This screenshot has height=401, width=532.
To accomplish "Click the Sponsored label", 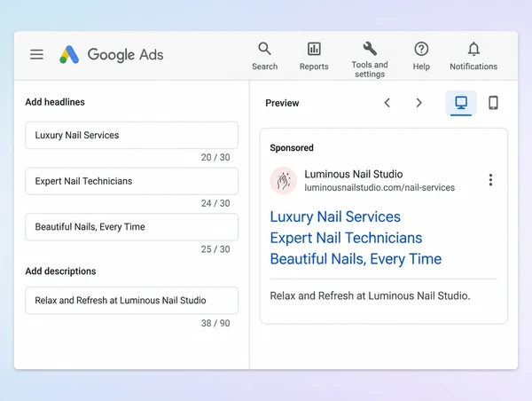I will (x=292, y=147).
